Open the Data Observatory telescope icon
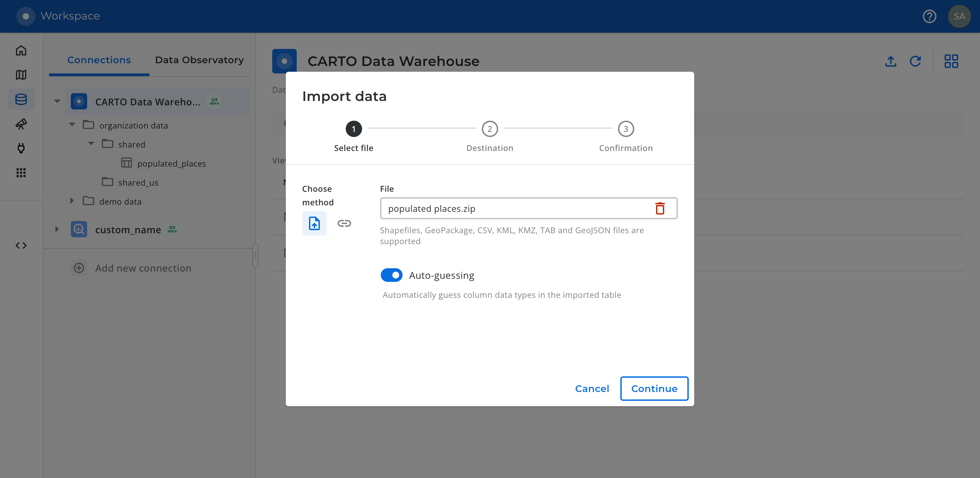Image resolution: width=980 pixels, height=478 pixels. point(21,124)
